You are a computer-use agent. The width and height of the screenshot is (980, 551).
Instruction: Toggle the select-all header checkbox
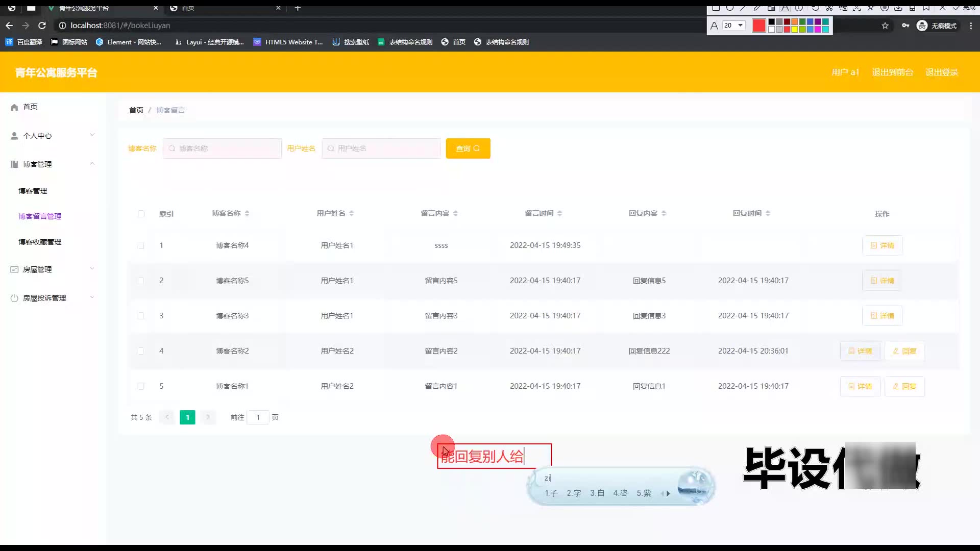tap(141, 214)
